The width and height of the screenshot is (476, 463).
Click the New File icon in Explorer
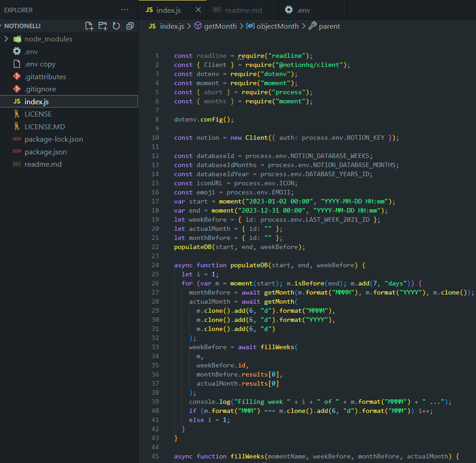click(89, 26)
